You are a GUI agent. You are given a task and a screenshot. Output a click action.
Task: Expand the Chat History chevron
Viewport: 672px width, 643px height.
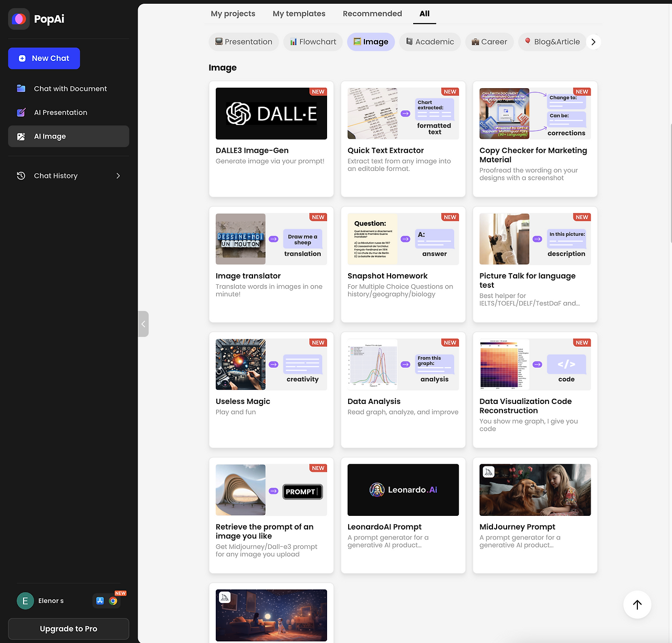pyautogui.click(x=118, y=176)
